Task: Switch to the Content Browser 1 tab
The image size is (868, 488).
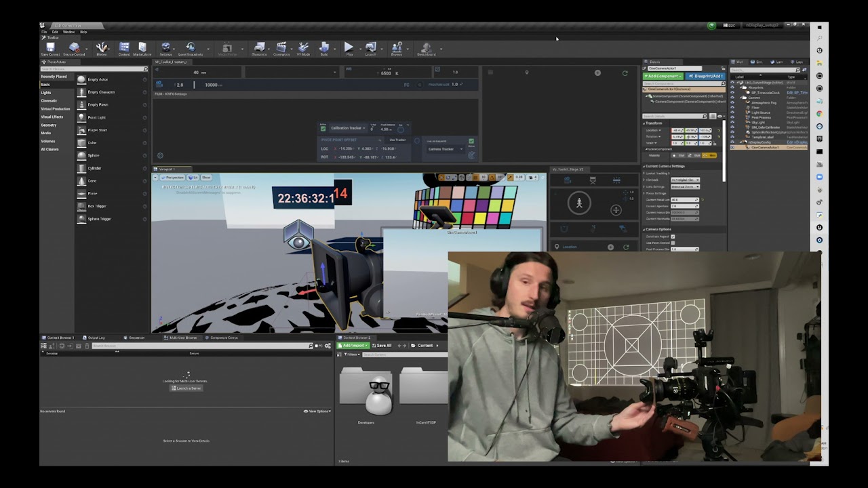Action: point(59,338)
